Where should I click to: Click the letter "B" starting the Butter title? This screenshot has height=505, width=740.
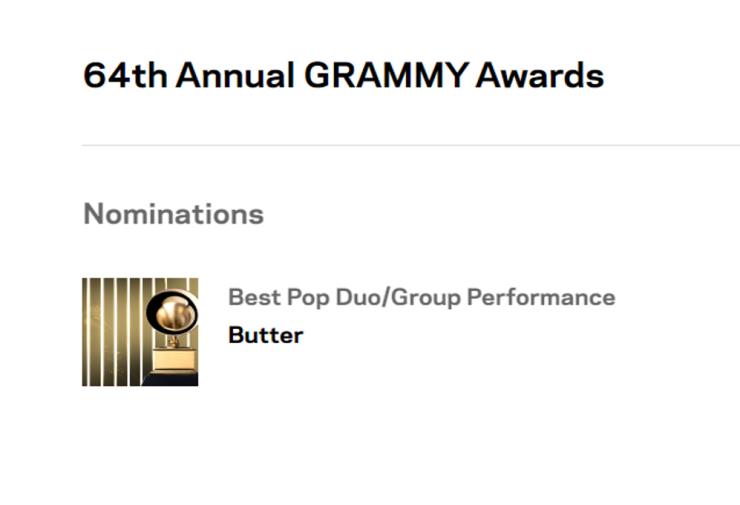(236, 335)
